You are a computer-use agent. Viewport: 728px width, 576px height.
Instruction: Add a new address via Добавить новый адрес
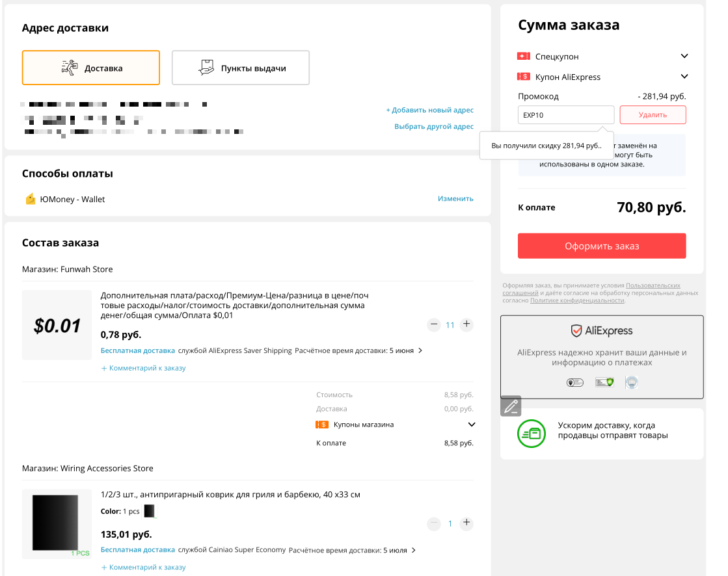430,110
